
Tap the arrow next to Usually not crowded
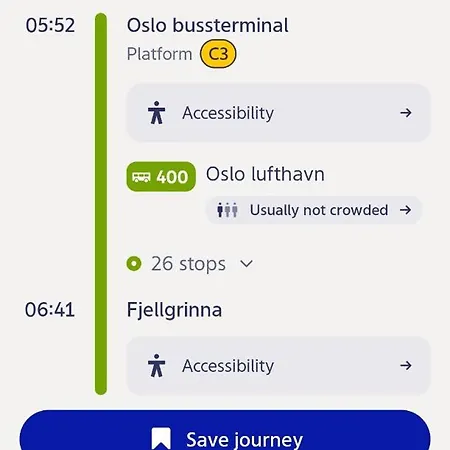[x=405, y=210]
